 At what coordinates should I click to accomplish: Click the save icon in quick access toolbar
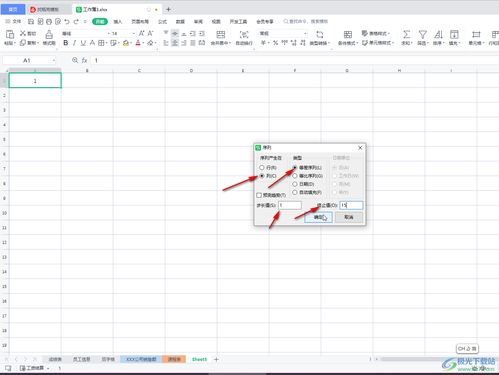(x=31, y=22)
